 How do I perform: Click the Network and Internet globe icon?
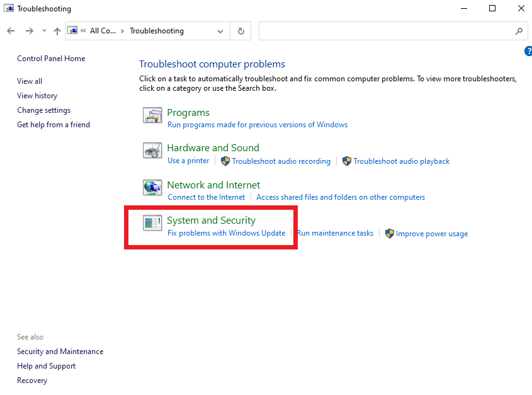[152, 187]
